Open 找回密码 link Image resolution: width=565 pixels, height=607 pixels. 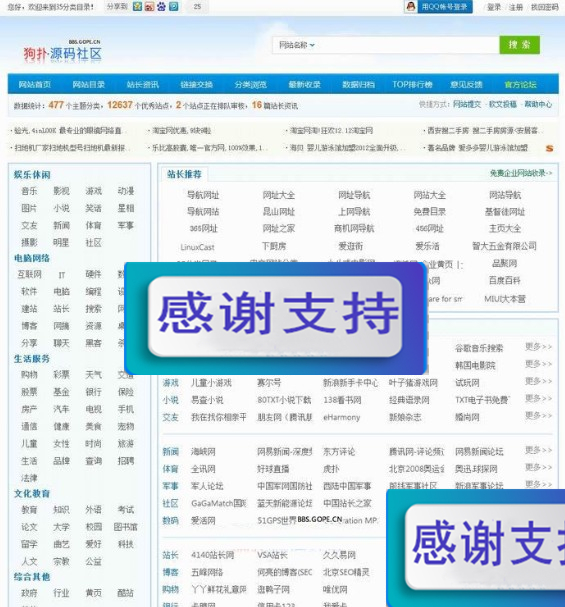tap(544, 7)
